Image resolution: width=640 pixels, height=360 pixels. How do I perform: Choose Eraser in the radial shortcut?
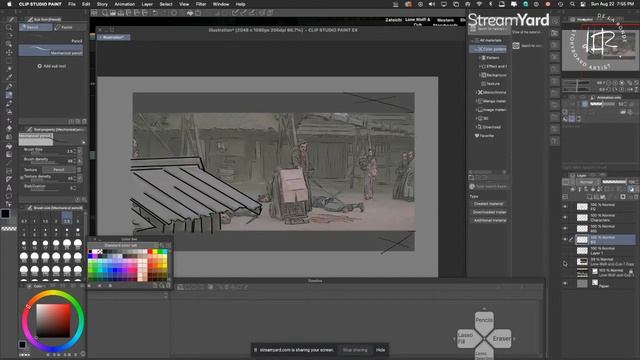[x=501, y=338]
